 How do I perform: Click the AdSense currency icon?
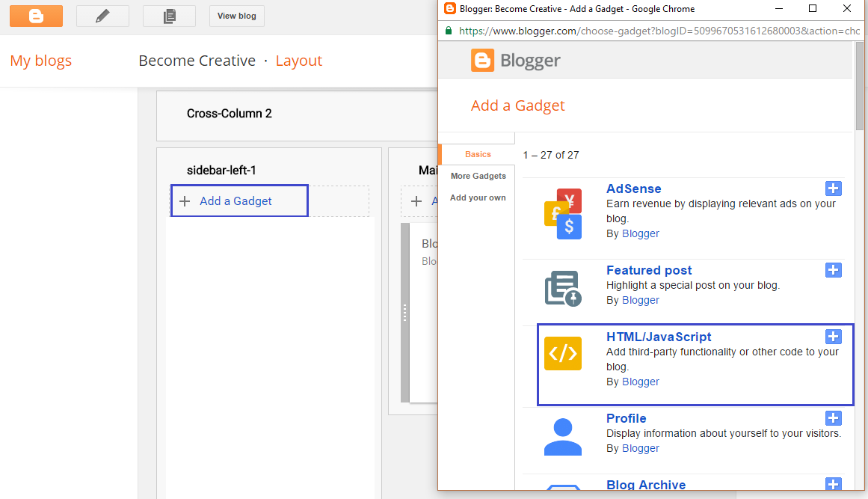pos(563,214)
